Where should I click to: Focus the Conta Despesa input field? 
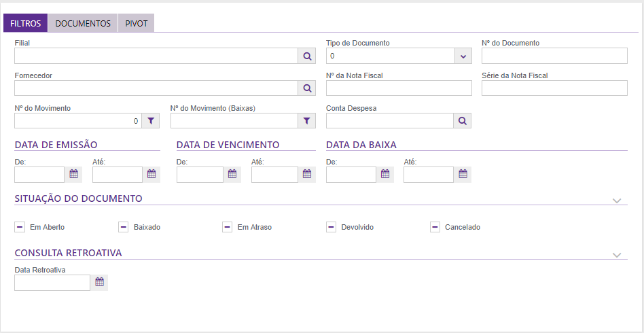(390, 121)
